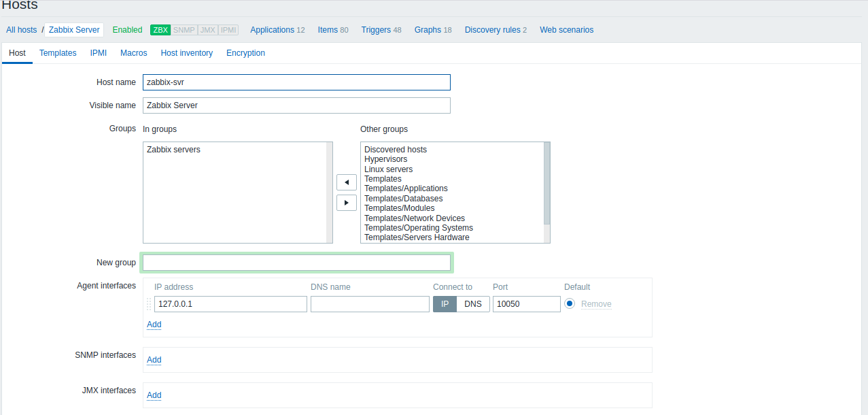The height and width of the screenshot is (415, 868).
Task: Navigate back to All hosts
Action: coord(21,30)
